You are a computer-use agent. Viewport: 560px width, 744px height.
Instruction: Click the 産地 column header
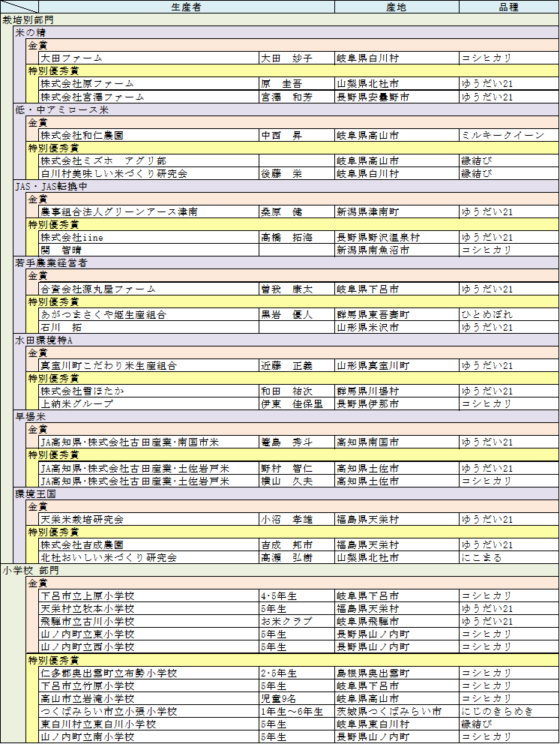[x=396, y=7]
